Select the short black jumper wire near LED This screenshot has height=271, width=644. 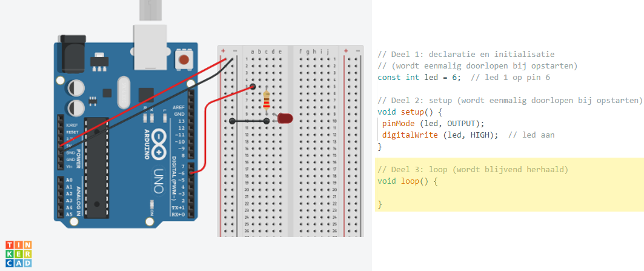(250, 121)
